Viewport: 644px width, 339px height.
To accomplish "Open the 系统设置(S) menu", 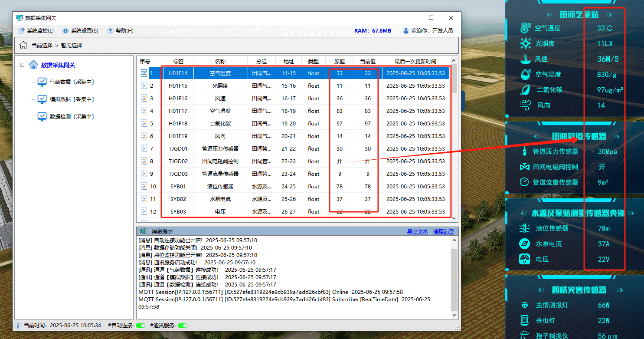I will (x=80, y=31).
